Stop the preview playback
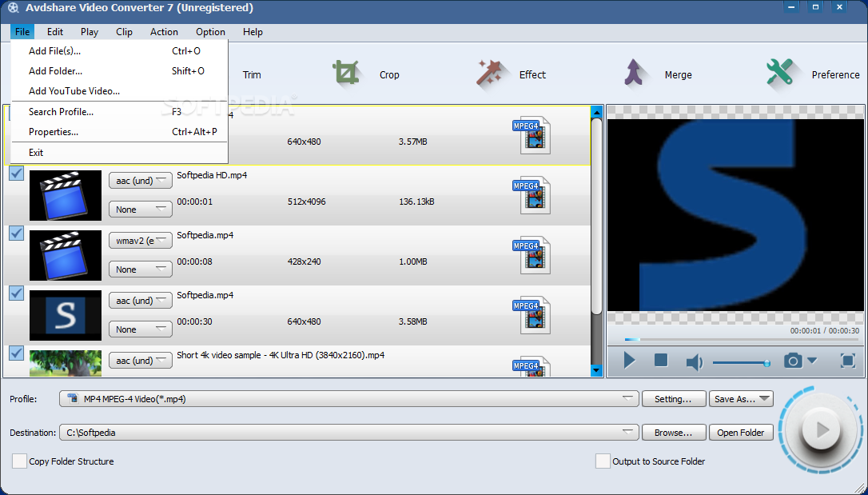868x495 pixels. click(661, 361)
